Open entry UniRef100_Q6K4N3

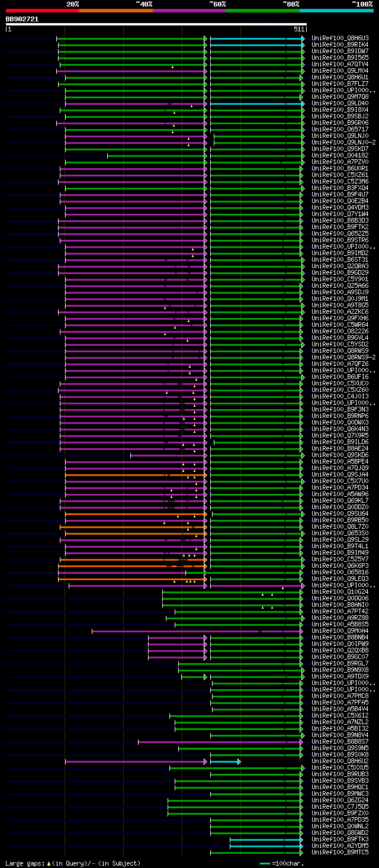click(x=340, y=429)
